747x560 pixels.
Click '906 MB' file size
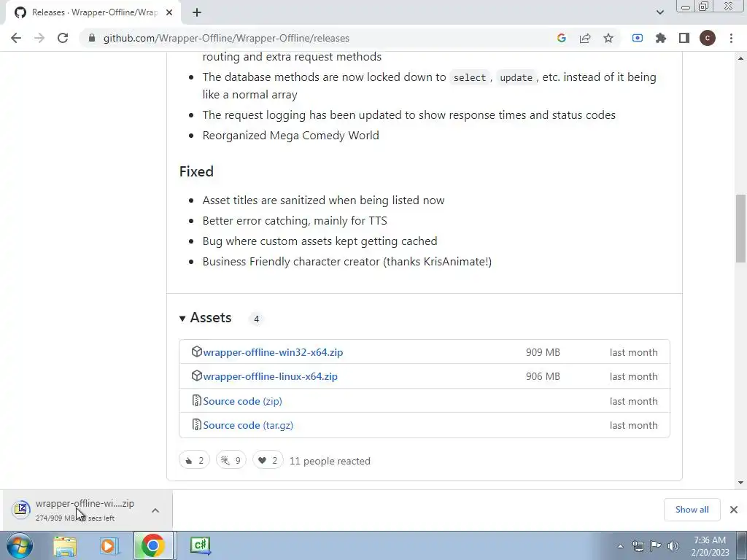[543, 377]
